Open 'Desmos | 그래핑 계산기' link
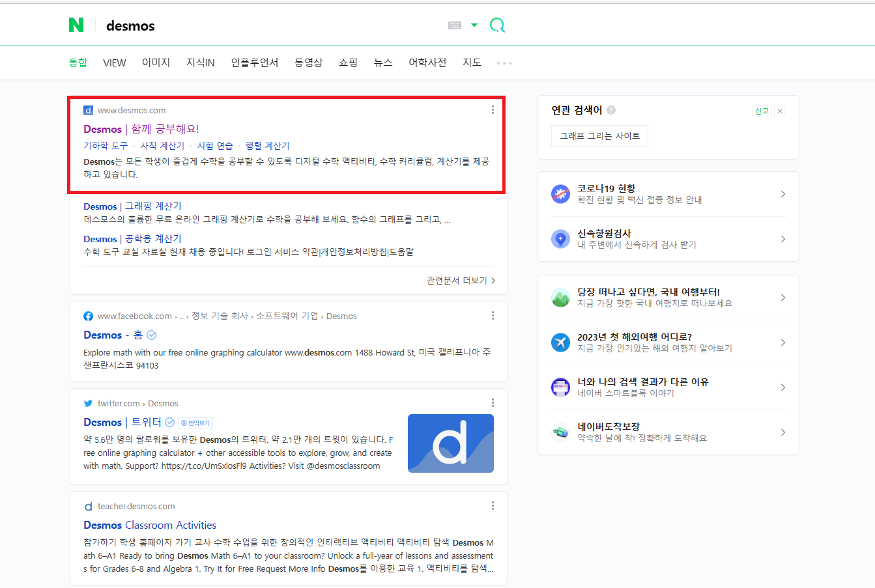This screenshot has height=588, width=875. 132,206
